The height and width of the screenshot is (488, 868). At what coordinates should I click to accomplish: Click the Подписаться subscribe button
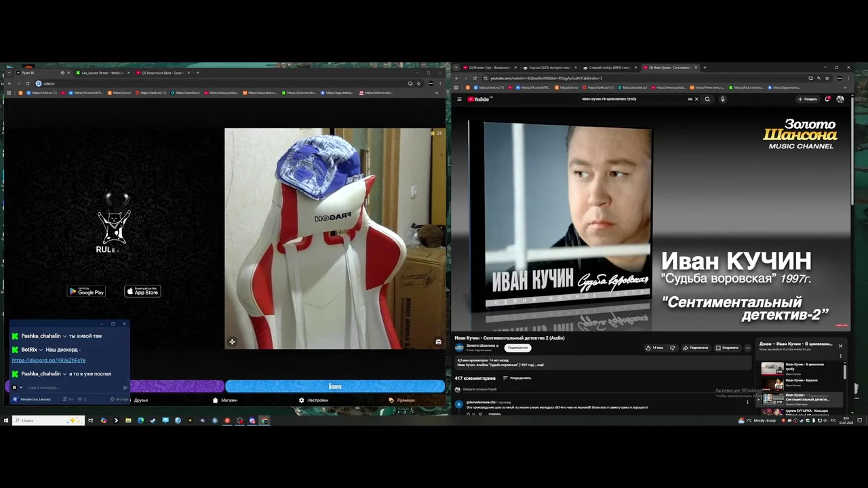[517, 348]
